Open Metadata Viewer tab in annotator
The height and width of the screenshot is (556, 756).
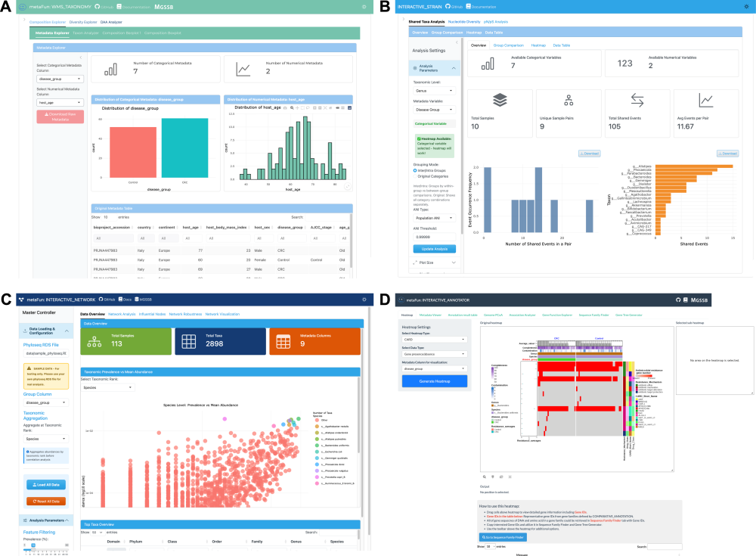coord(431,315)
